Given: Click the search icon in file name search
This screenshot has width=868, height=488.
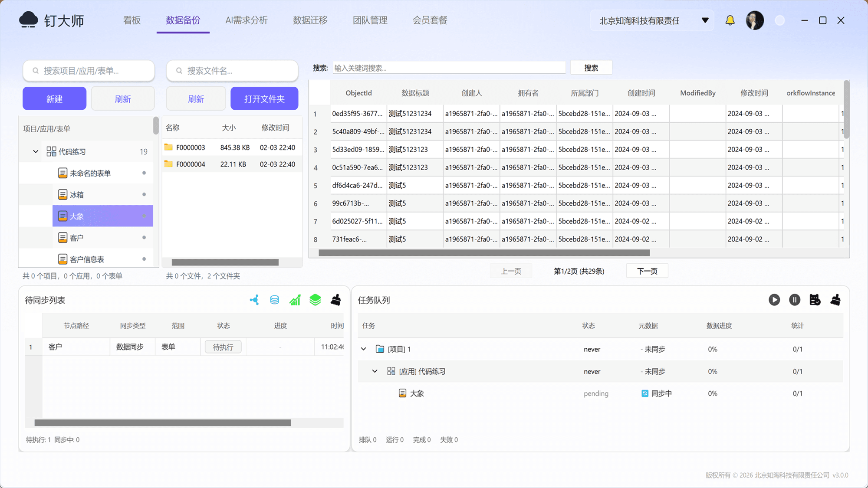Looking at the screenshot, I should [179, 71].
